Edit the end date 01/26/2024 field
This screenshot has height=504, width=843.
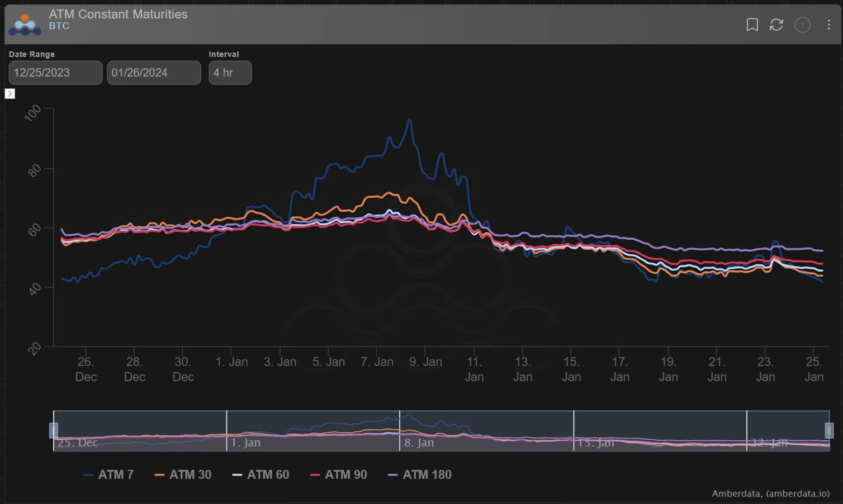pyautogui.click(x=154, y=73)
